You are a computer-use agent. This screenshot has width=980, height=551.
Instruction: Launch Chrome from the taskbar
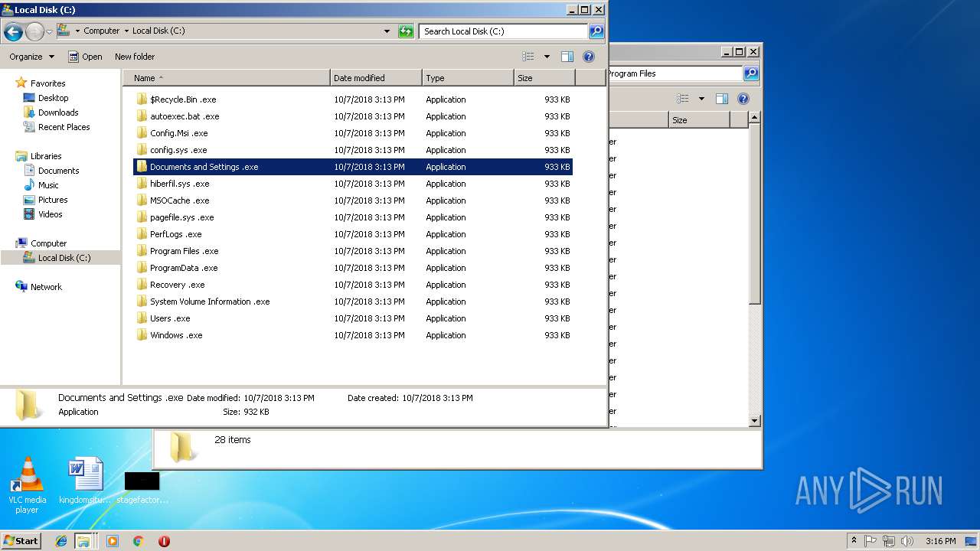tap(138, 541)
